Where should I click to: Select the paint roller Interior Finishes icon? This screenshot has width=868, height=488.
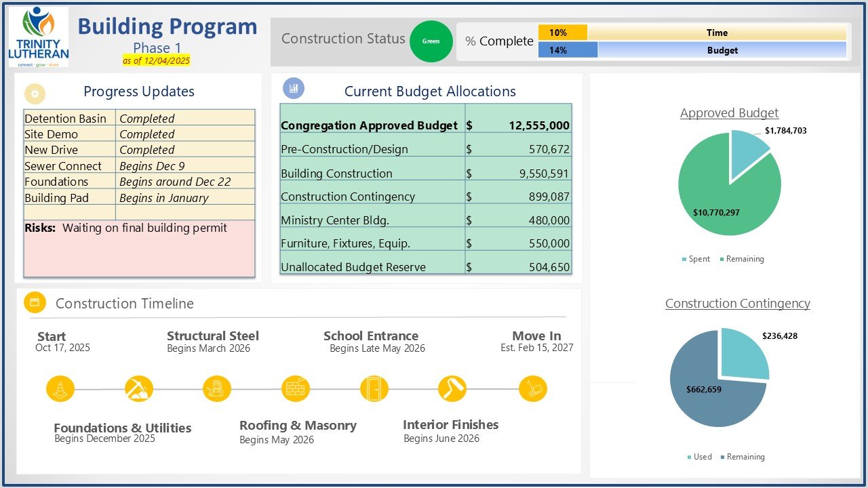click(453, 388)
